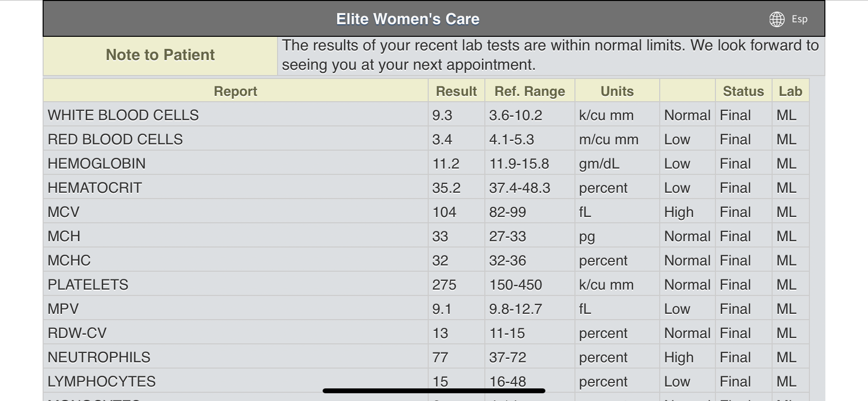The width and height of the screenshot is (868, 401).
Task: Click the Lab column header
Action: click(x=790, y=91)
